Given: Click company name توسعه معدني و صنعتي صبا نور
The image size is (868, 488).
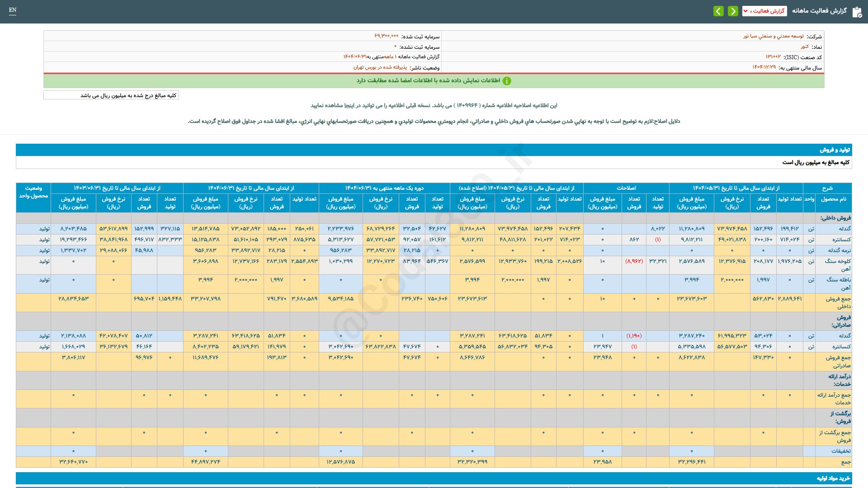Looking at the screenshot, I should pyautogui.click(x=774, y=36).
